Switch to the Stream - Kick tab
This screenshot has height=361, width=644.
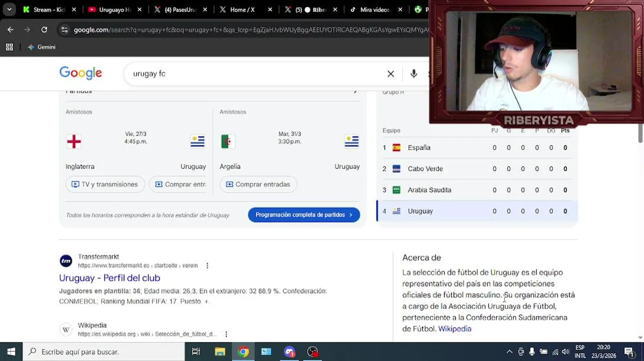click(49, 10)
